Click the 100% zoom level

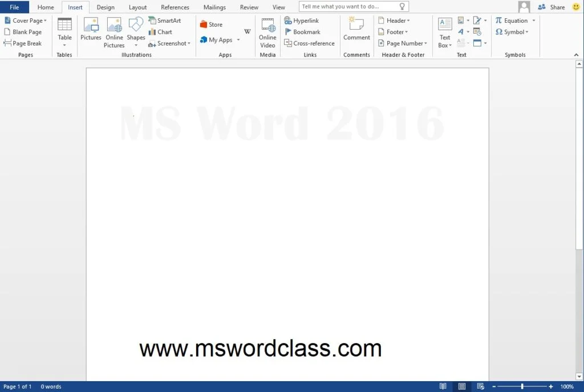tap(567, 386)
